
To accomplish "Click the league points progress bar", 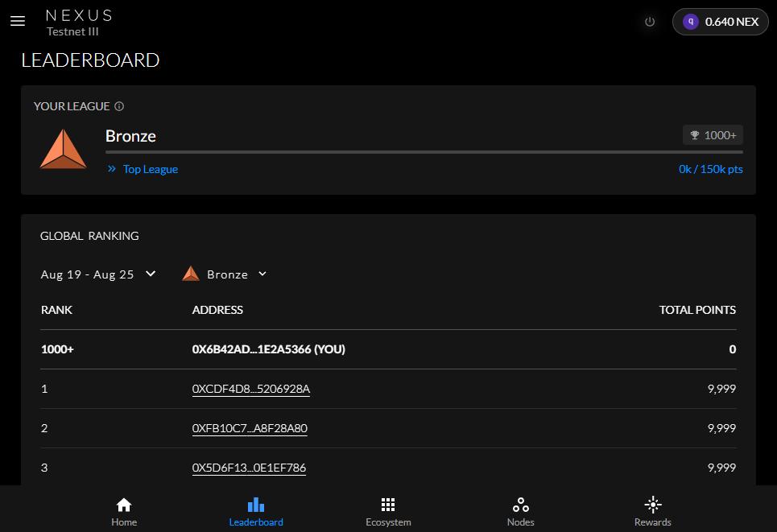I will pyautogui.click(x=424, y=152).
